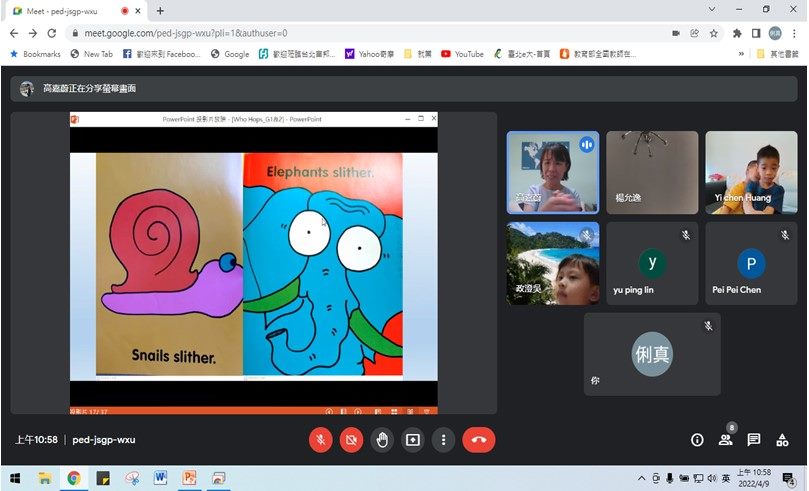Screen dimensions: 809x491
Task: Open PowerPoint from the Windows taskbar
Action: pyautogui.click(x=188, y=479)
